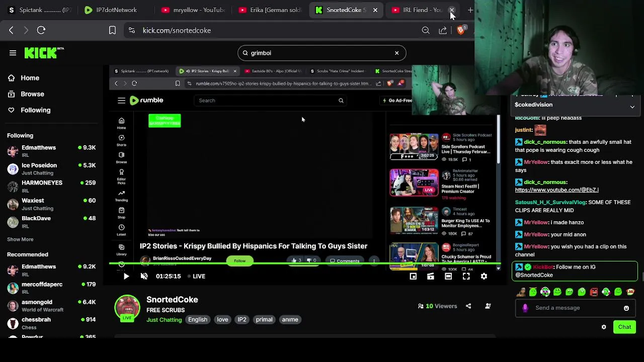Switch to the Erika German soldier tab

[270, 10]
